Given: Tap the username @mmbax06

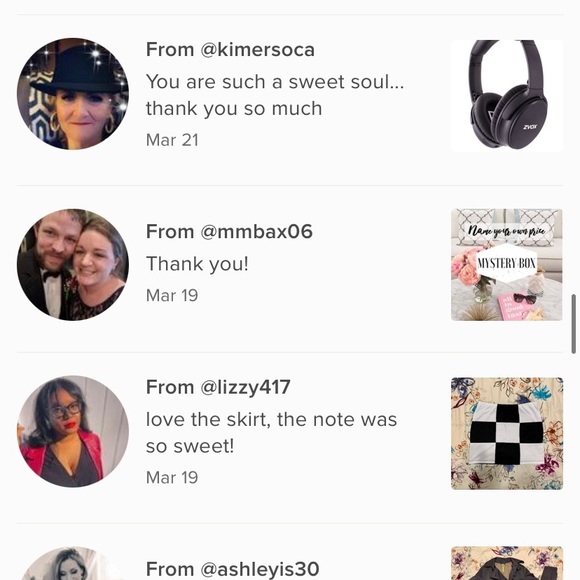Looking at the screenshot, I should point(256,232).
